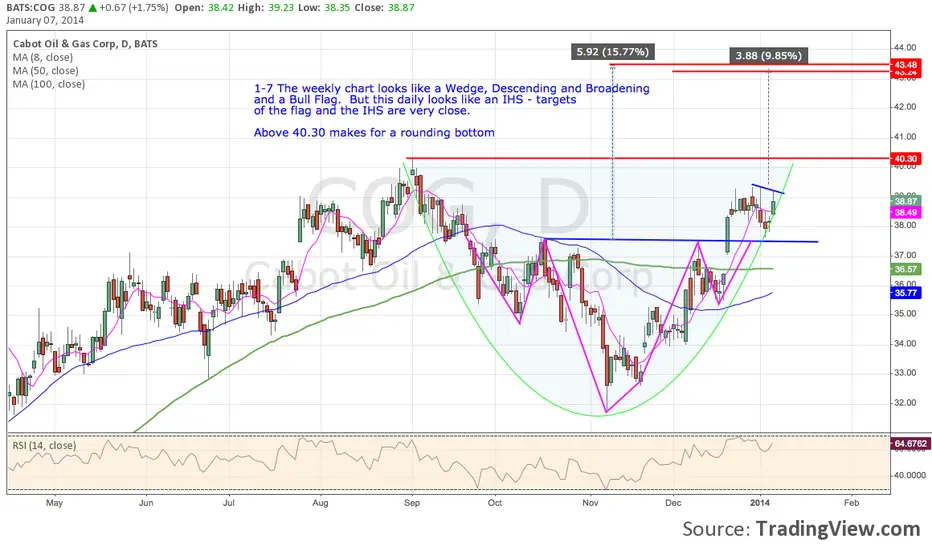Image resolution: width=932 pixels, height=550 pixels.
Task: Click annotation line 'of the flag and the IHS'
Action: click(361, 111)
